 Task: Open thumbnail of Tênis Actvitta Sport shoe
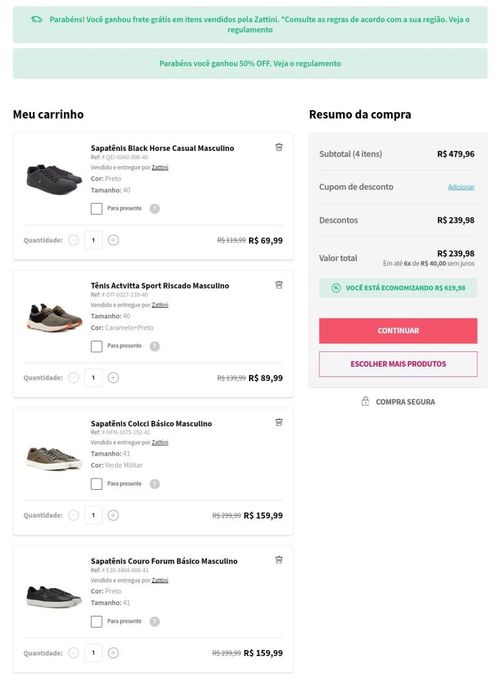pyautogui.click(x=54, y=318)
